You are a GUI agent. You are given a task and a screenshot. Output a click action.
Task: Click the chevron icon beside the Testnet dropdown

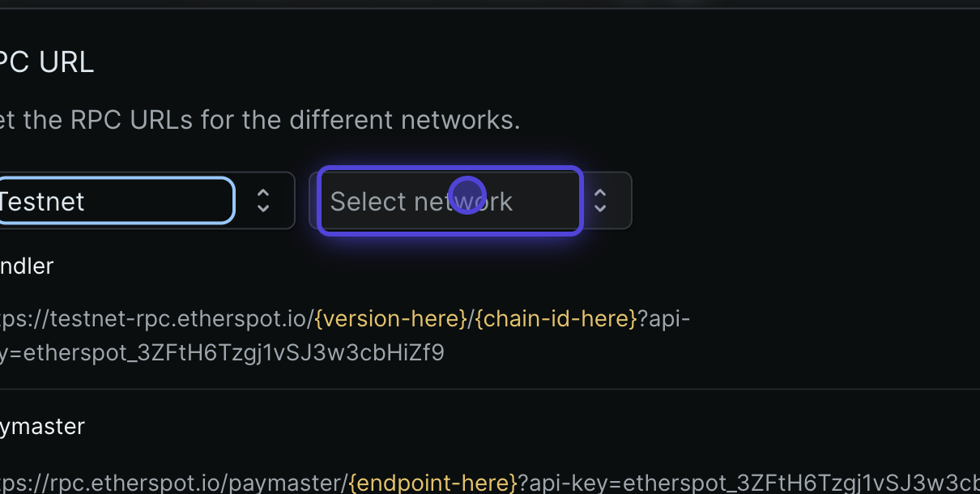[263, 200]
